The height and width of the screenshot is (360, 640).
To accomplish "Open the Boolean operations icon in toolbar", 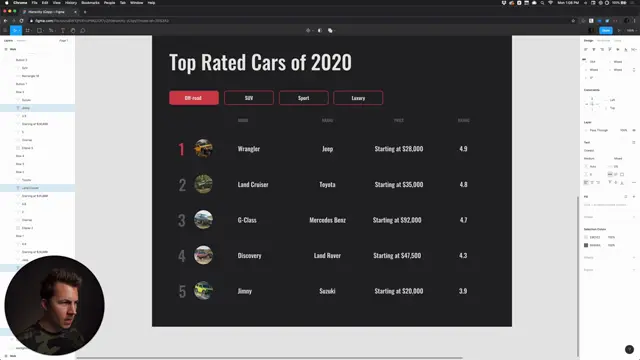I will (x=330, y=31).
